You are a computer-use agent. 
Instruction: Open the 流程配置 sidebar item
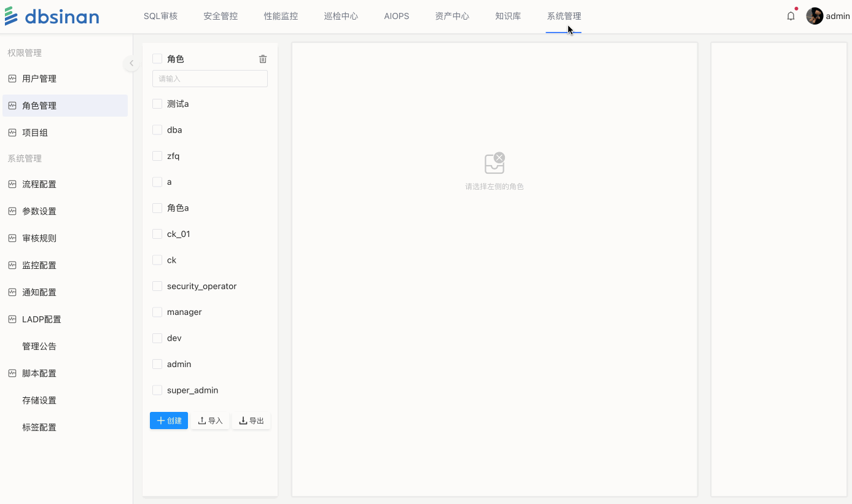[39, 184]
